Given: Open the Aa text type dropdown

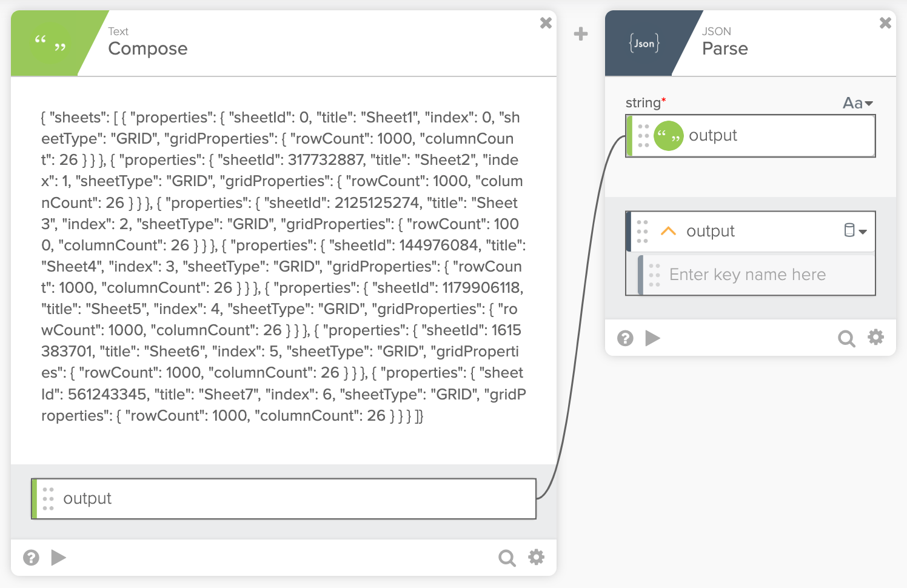Looking at the screenshot, I should pos(857,102).
